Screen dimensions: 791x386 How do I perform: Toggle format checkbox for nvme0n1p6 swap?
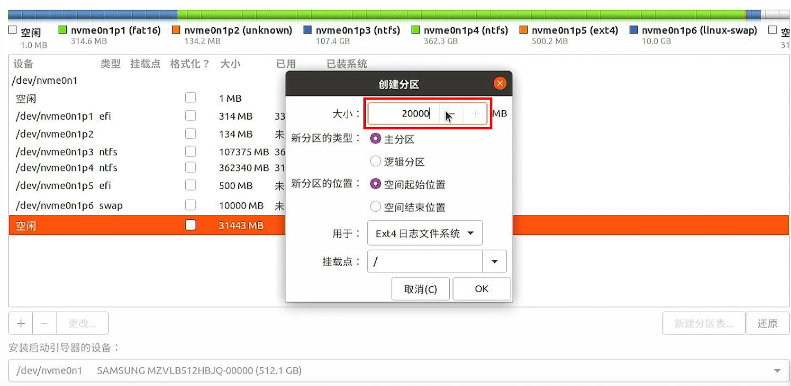click(190, 205)
